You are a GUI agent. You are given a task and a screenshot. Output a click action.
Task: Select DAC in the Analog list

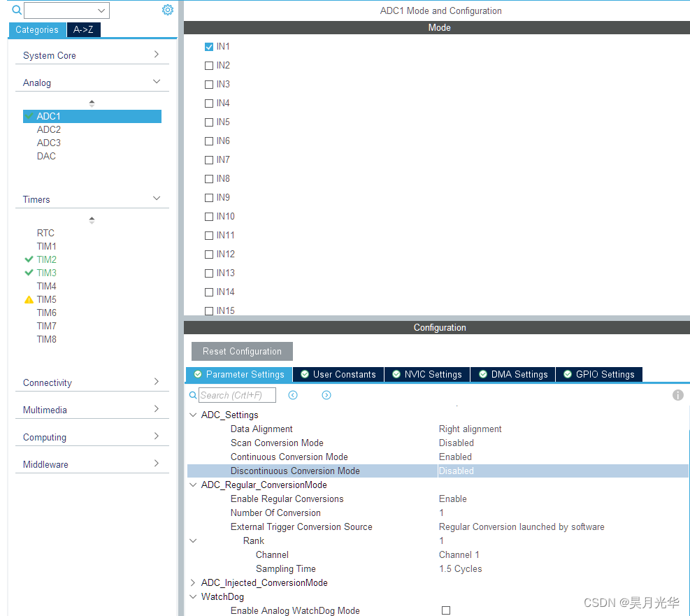coord(46,156)
